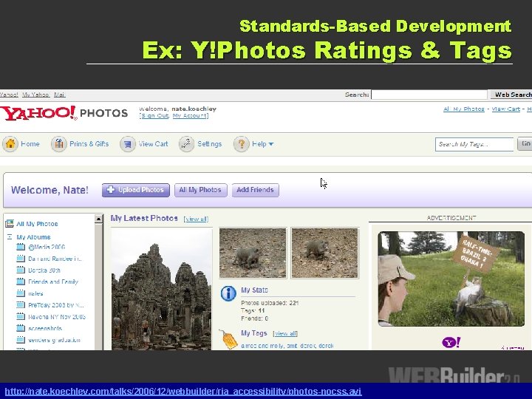Click the album list scroll up arrow

click(98, 219)
